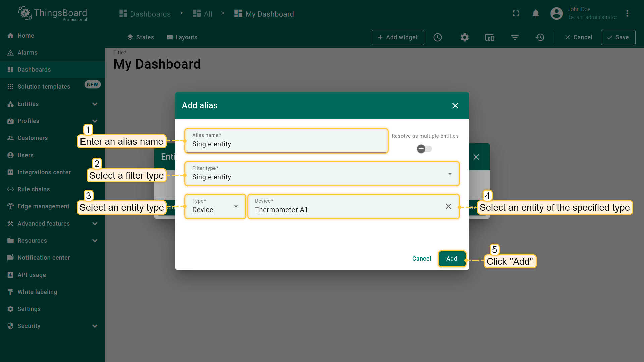Click the notifications bell icon
The height and width of the screenshot is (362, 644).
point(536,14)
